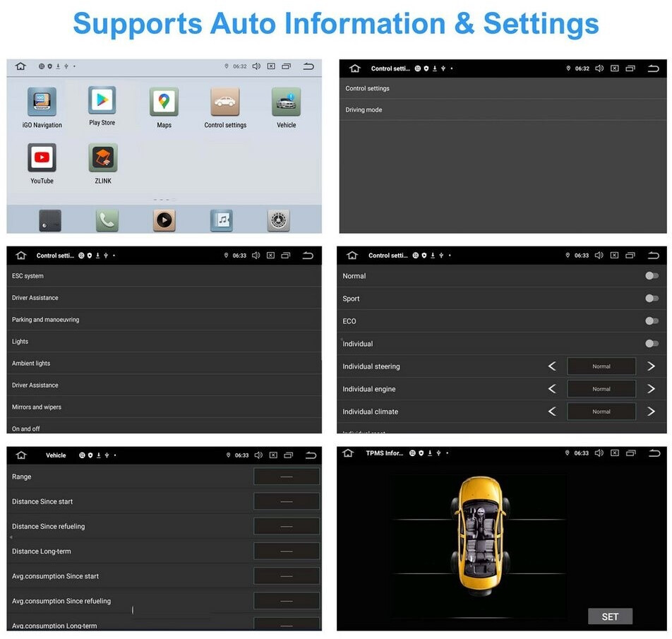This screenshot has height=639, width=672.
Task: Select previous Individual steering value
Action: tap(552, 366)
